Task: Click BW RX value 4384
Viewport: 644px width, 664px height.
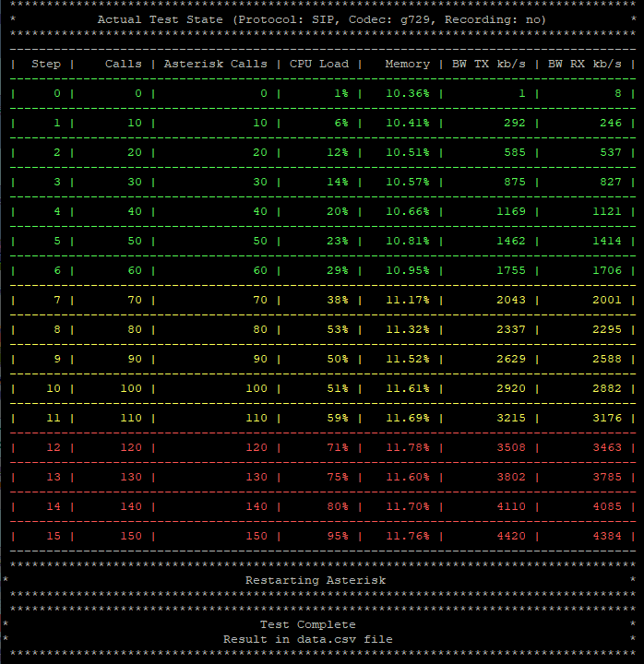Action: (607, 536)
